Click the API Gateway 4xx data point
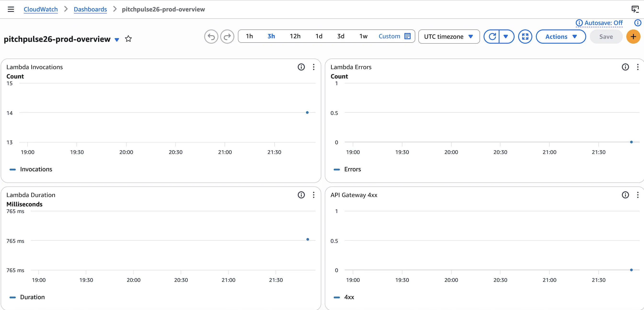 pos(631,270)
